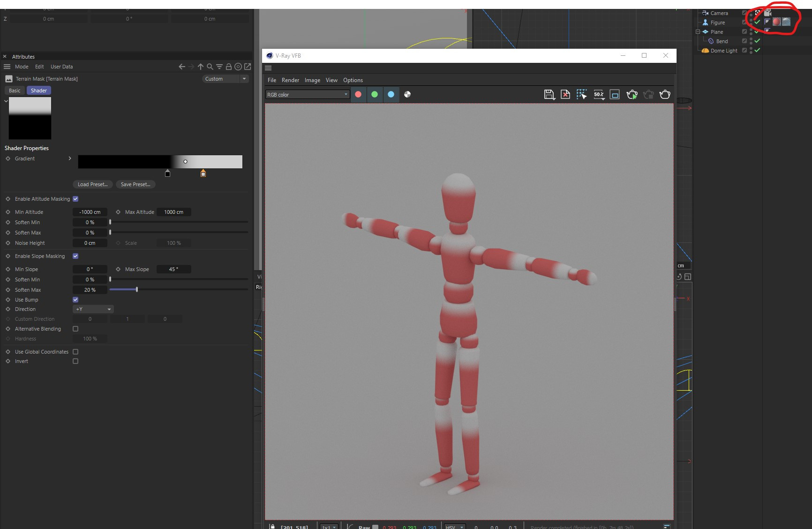Open the RGB color channel dropdown
The height and width of the screenshot is (529, 812).
pos(308,94)
